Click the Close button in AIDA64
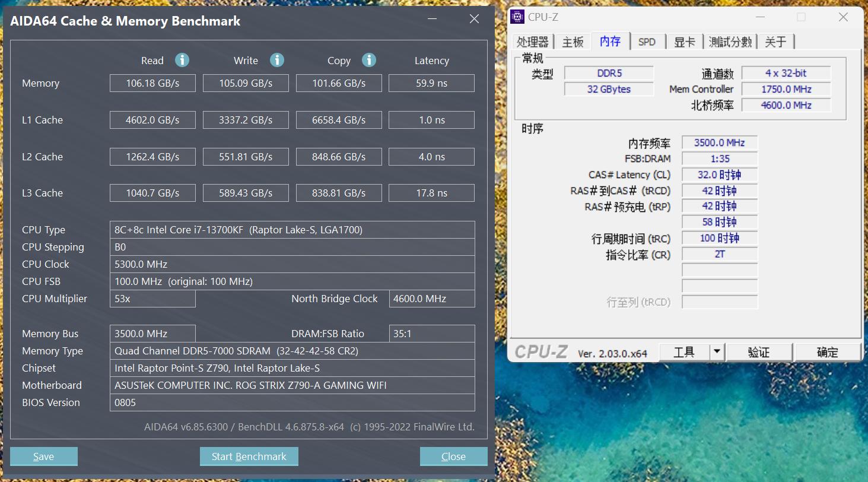Screen dimensions: 868x482 point(453,456)
